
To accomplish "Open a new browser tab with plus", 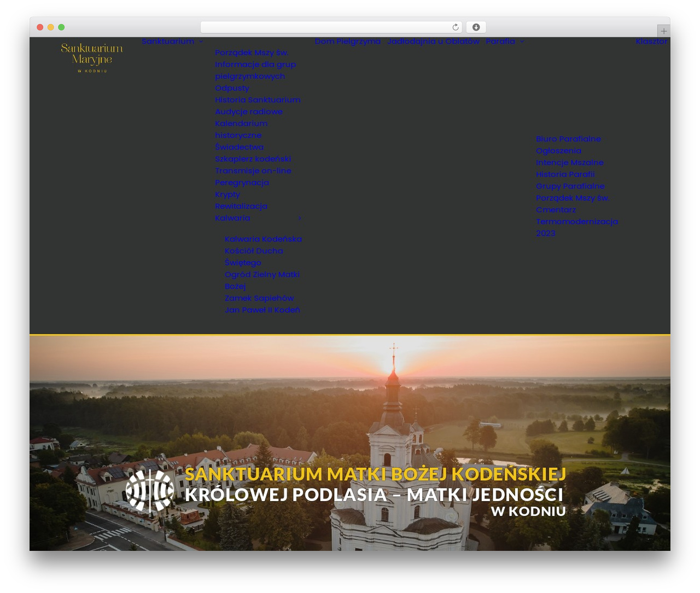I will (663, 31).
